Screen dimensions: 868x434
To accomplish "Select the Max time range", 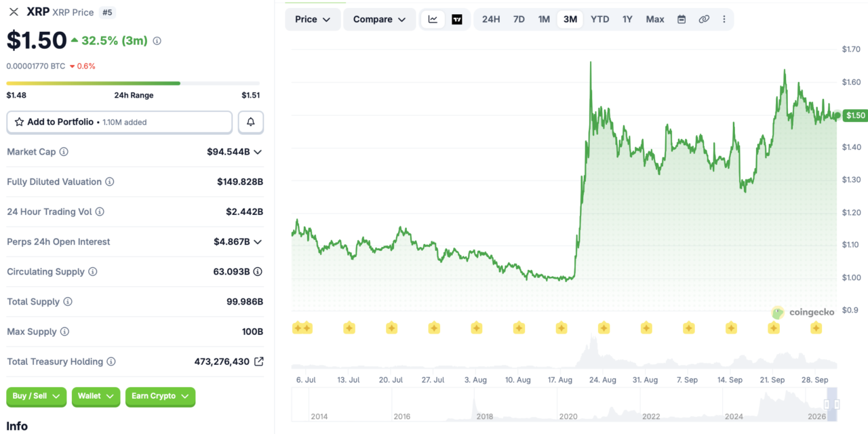I will 655,19.
